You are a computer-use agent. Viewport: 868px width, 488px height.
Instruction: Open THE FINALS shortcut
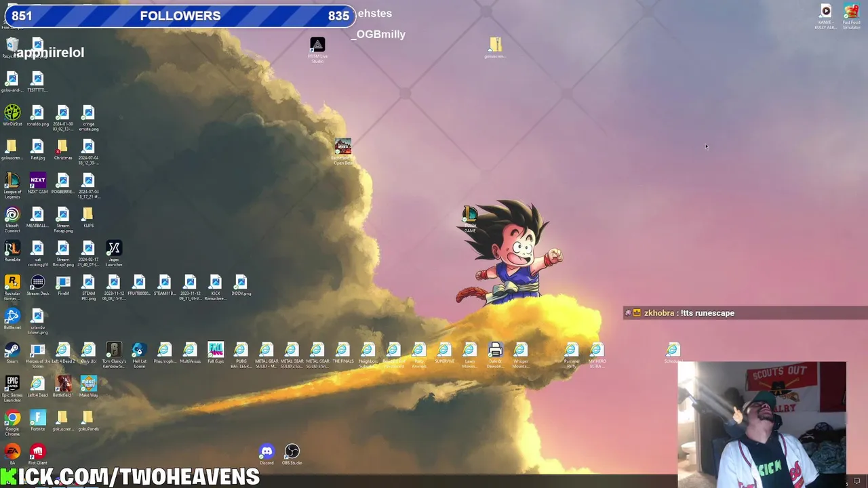[x=342, y=352]
